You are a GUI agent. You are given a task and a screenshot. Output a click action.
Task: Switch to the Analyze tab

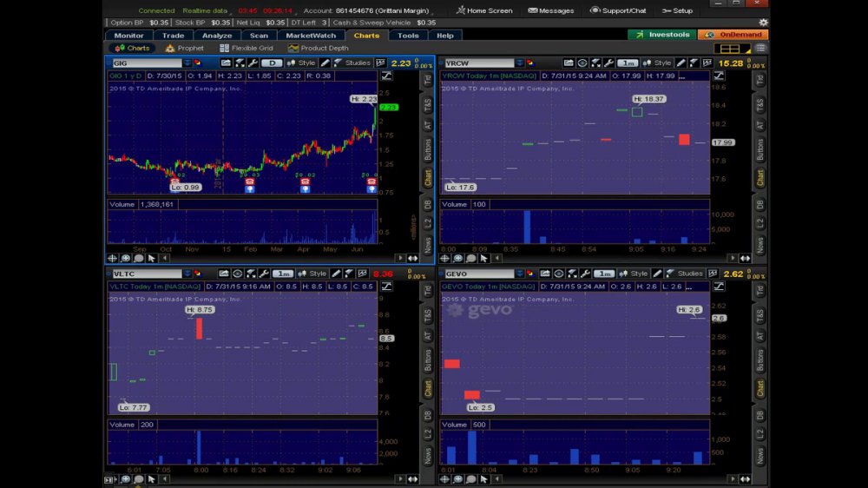pos(217,36)
